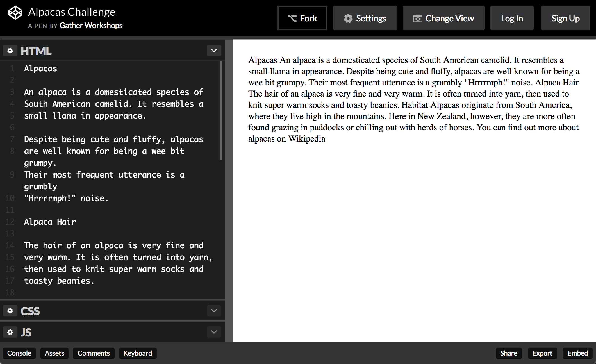The height and width of the screenshot is (364, 596).
Task: Open CSS editor settings gear
Action: coord(10,311)
